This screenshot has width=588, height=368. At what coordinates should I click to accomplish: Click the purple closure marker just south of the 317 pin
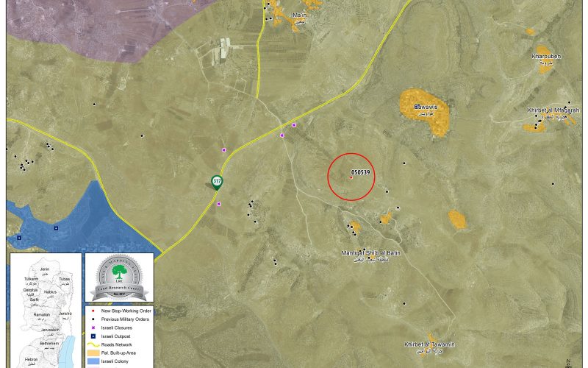(x=218, y=204)
